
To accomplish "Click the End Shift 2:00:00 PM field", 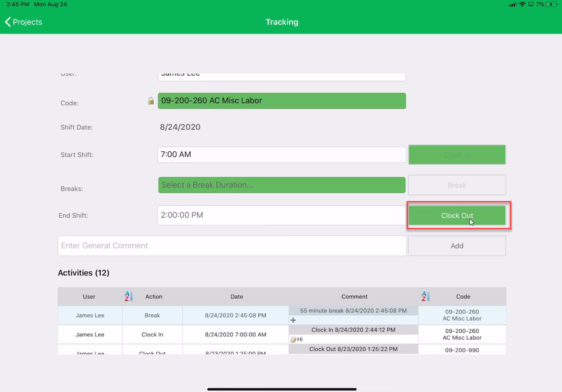I will [282, 216].
